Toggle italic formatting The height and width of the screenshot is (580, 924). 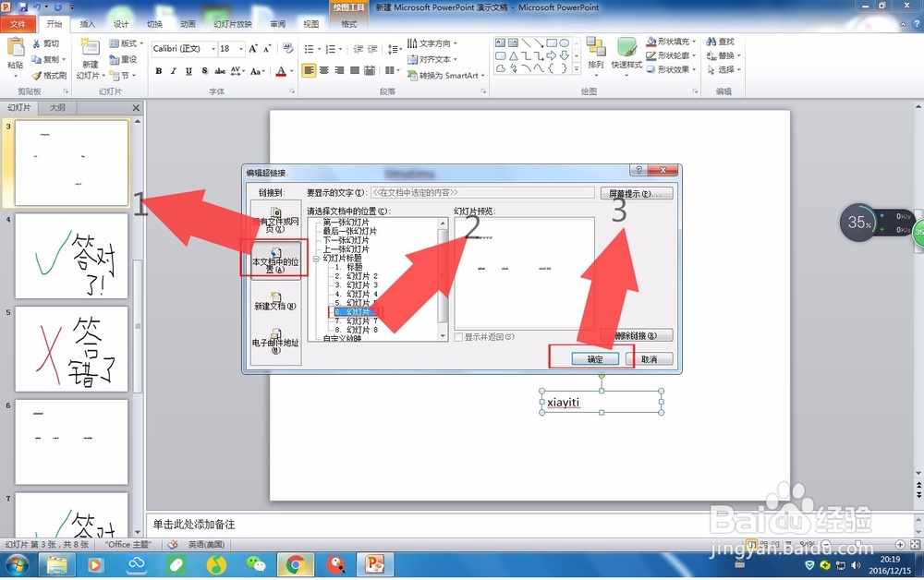click(173, 70)
